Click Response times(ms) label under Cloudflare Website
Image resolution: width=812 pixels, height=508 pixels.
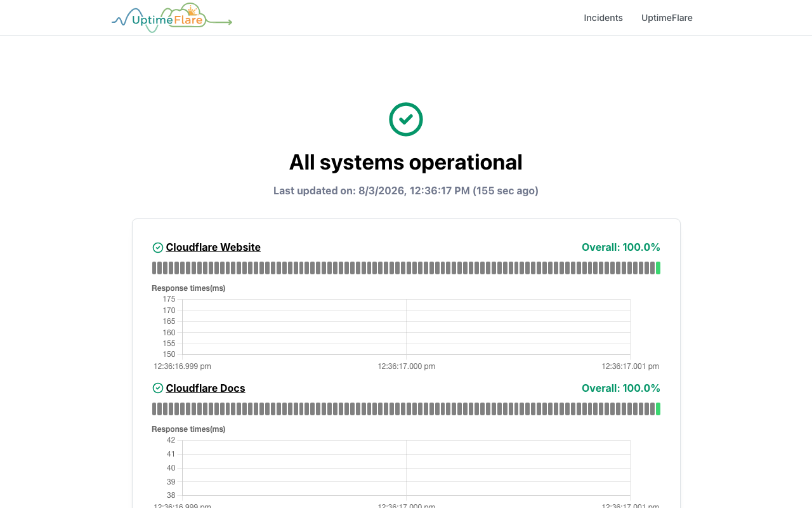click(188, 288)
